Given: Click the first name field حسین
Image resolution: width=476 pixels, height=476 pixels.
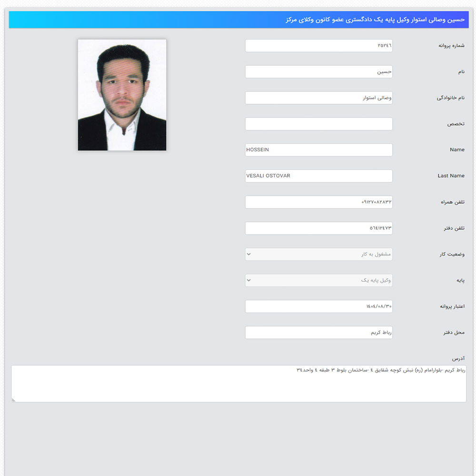Looking at the screenshot, I should tap(319, 72).
